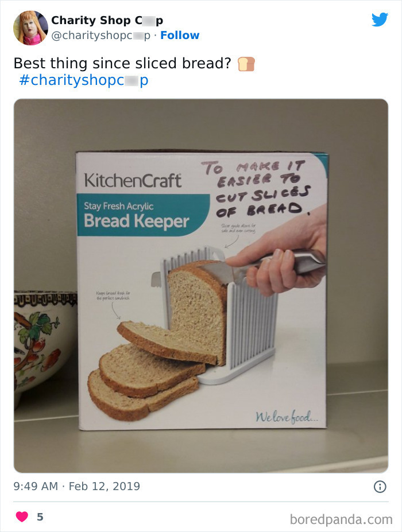Click the handwritten note on the box
Image resolution: width=402 pixels, height=532 pixels.
[x=256, y=189]
